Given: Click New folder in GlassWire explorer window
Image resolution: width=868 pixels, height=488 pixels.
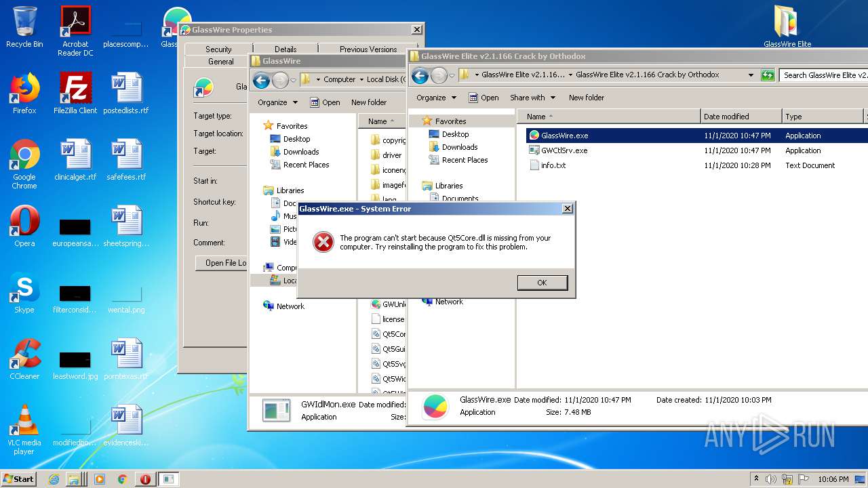Looking at the screenshot, I should coord(369,102).
